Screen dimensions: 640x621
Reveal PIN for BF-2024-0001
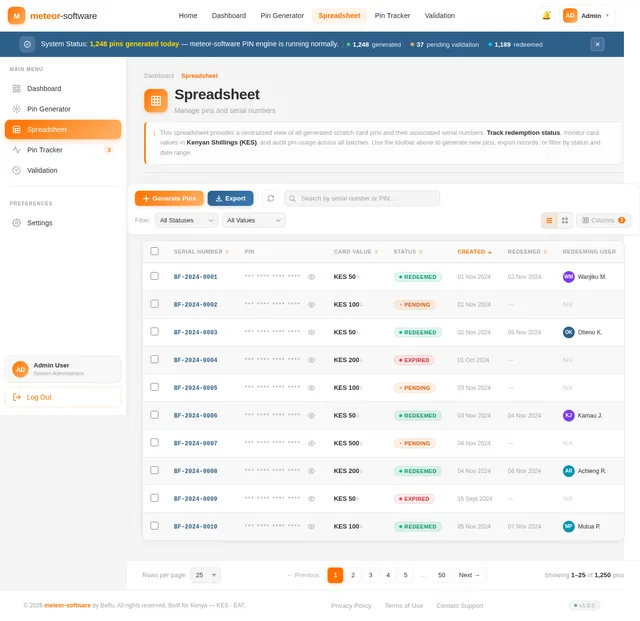[311, 277]
